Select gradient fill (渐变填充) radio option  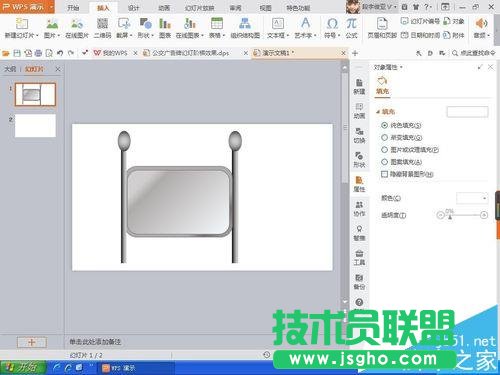click(384, 137)
